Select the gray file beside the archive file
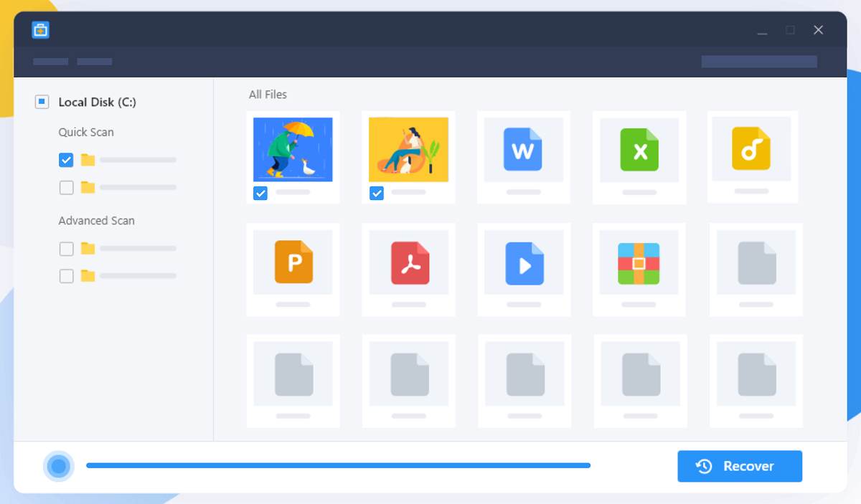This screenshot has width=861, height=504. pos(757,263)
